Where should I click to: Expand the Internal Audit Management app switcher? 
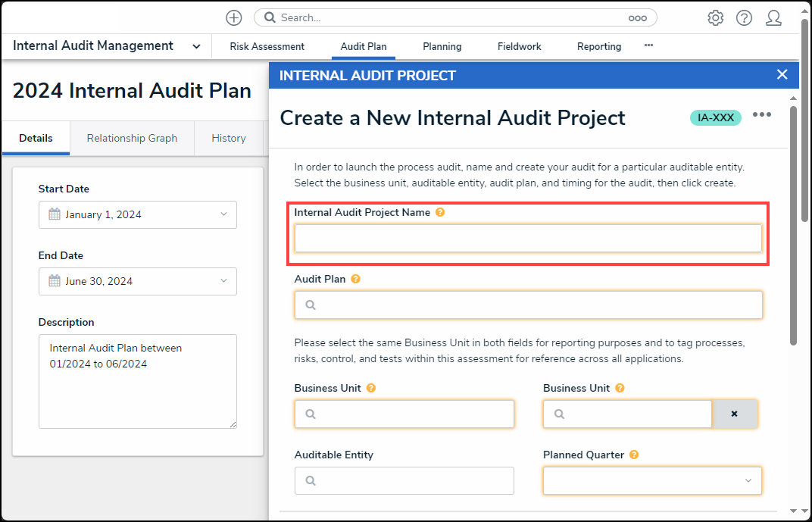tap(196, 46)
